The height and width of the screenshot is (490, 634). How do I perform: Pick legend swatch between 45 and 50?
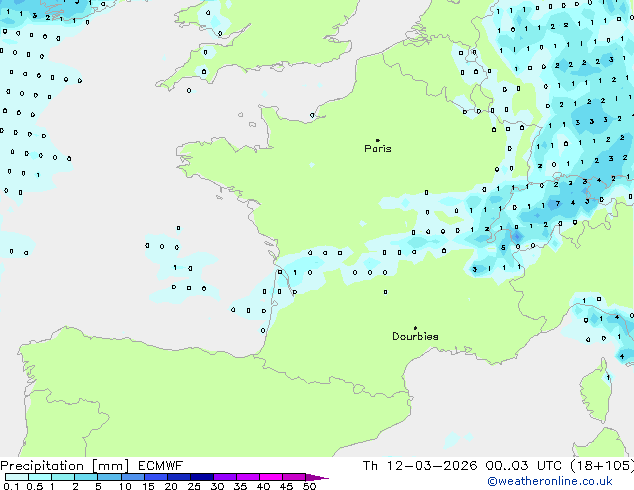[x=294, y=477]
